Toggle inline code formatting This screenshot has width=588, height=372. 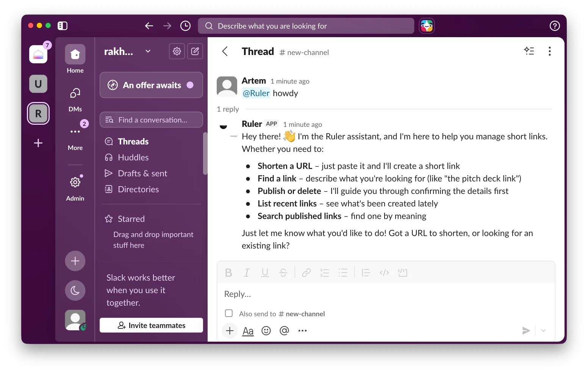click(x=384, y=273)
